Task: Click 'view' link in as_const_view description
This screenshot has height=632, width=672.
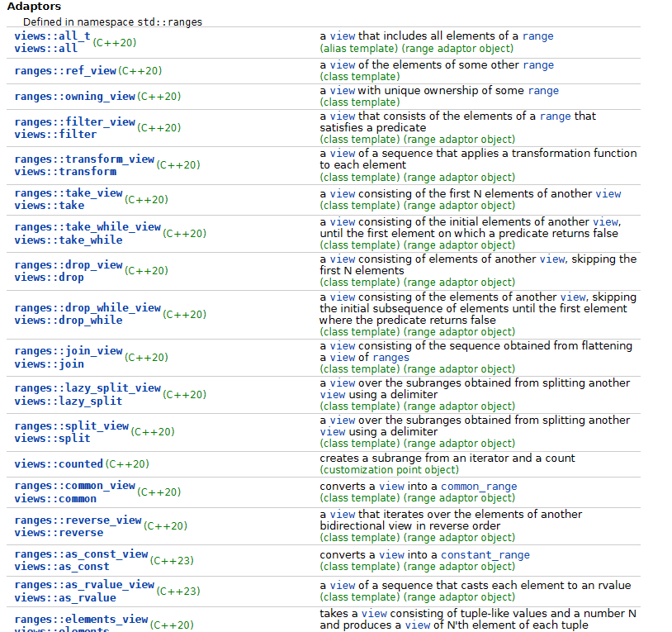Action: click(391, 555)
